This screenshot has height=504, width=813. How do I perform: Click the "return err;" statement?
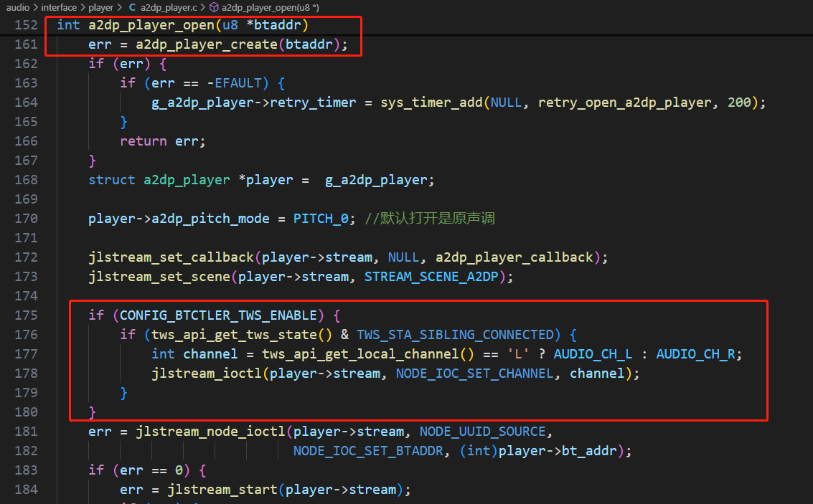[163, 141]
